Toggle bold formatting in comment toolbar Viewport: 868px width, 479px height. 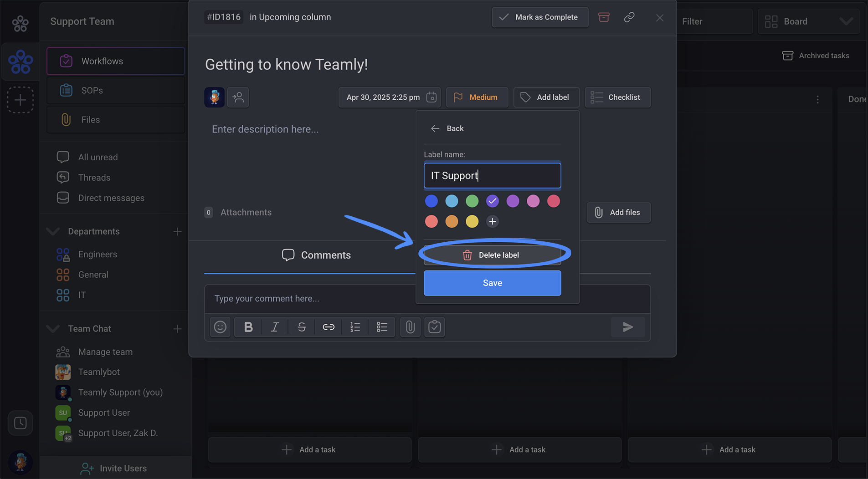(x=248, y=327)
